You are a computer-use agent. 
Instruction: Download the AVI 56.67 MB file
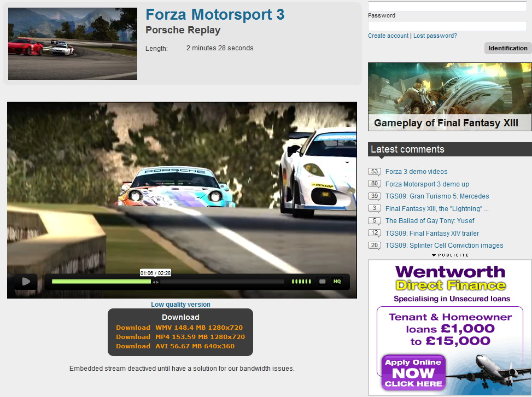[x=179, y=346]
